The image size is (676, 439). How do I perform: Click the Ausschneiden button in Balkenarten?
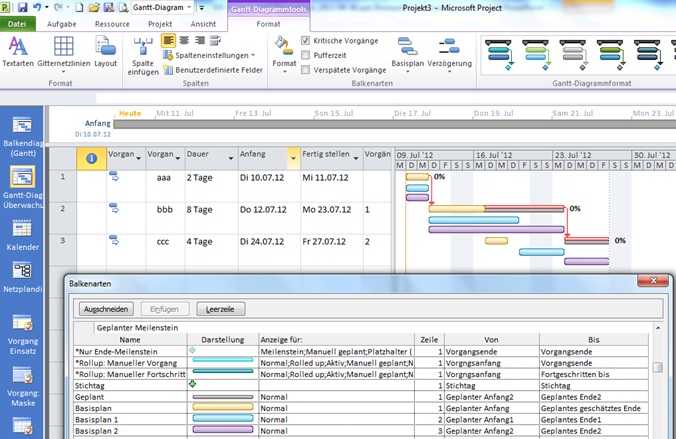tap(106, 309)
